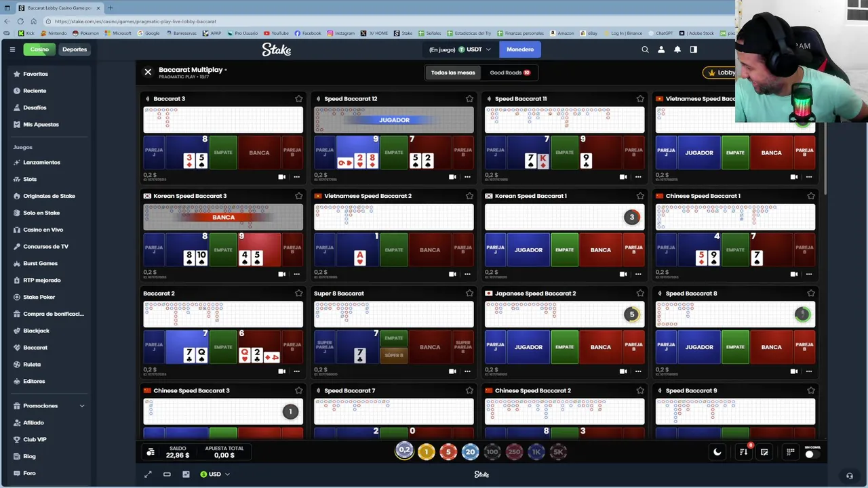This screenshot has height=488, width=868.
Task: Click the Stake logo in header
Action: point(277,49)
